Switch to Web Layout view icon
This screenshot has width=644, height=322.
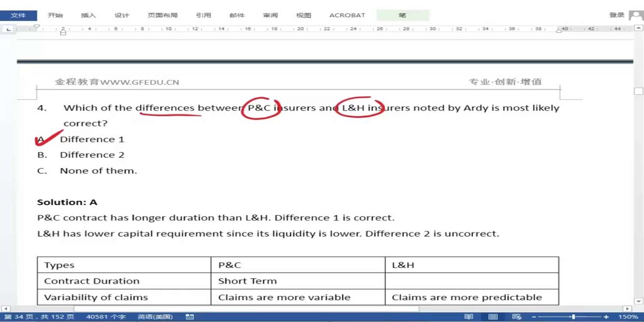[x=517, y=317]
